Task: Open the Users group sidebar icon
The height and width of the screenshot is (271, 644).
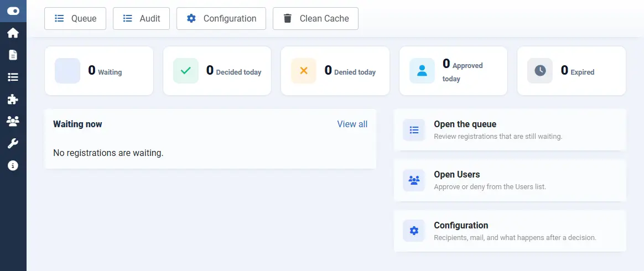Action: tap(13, 121)
